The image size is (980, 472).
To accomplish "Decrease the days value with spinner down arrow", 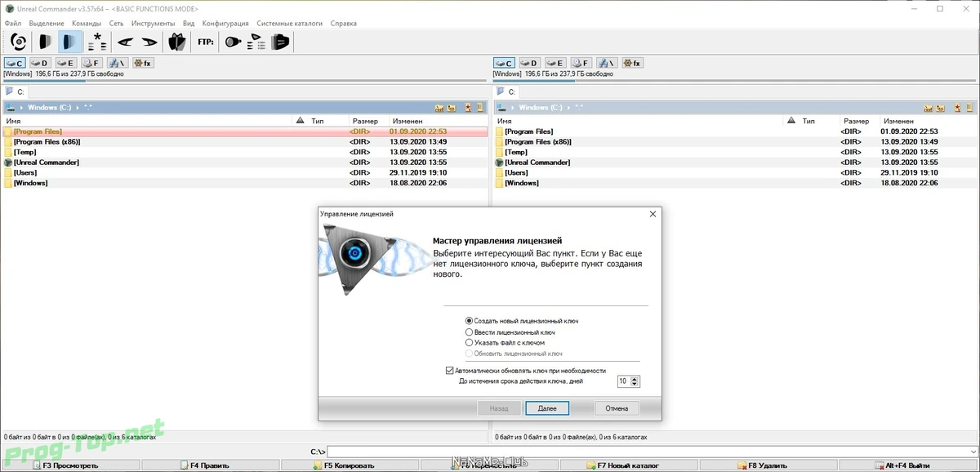I will [x=635, y=384].
